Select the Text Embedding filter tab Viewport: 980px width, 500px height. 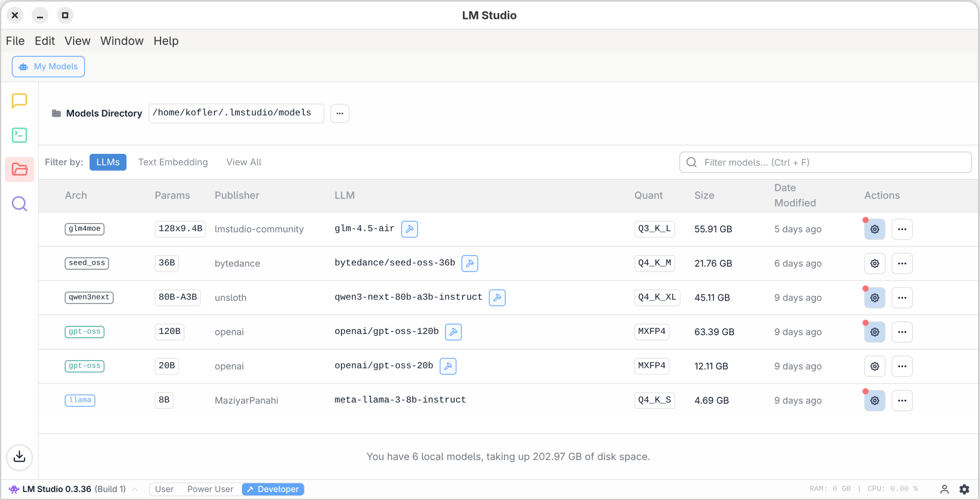pos(173,162)
